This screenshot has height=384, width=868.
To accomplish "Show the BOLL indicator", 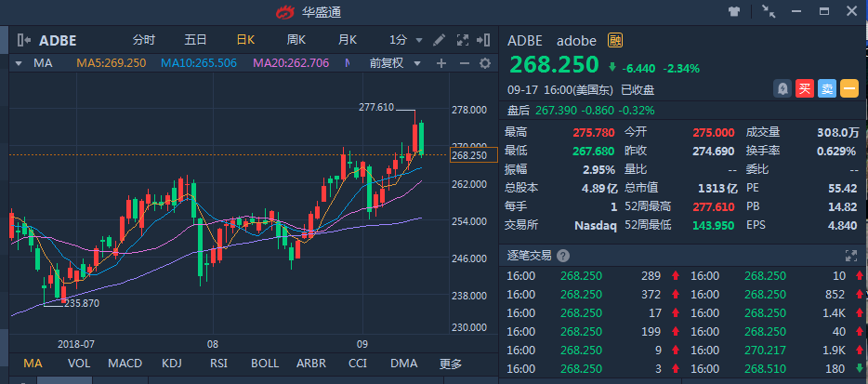I will click(265, 364).
